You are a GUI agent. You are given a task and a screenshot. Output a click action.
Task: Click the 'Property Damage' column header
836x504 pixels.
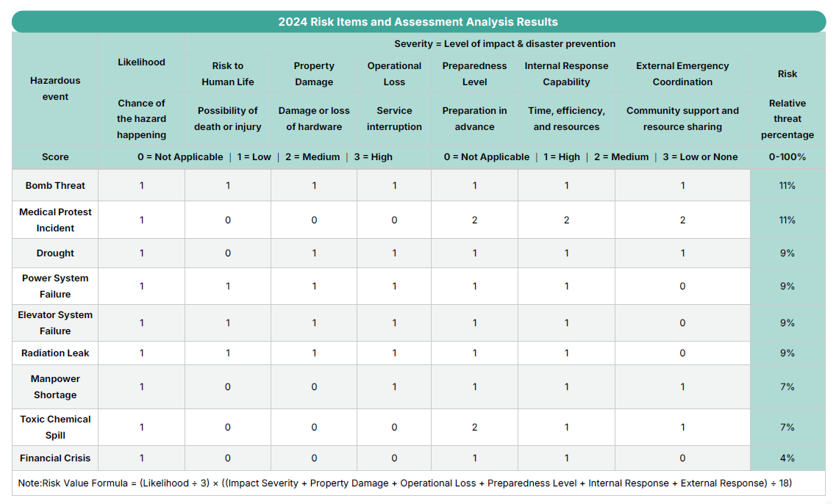pos(314,73)
